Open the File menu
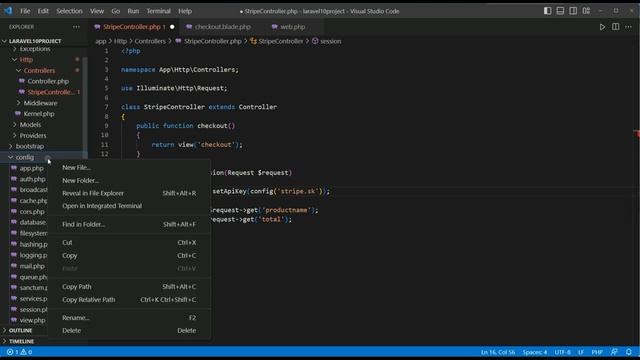 click(x=25, y=11)
